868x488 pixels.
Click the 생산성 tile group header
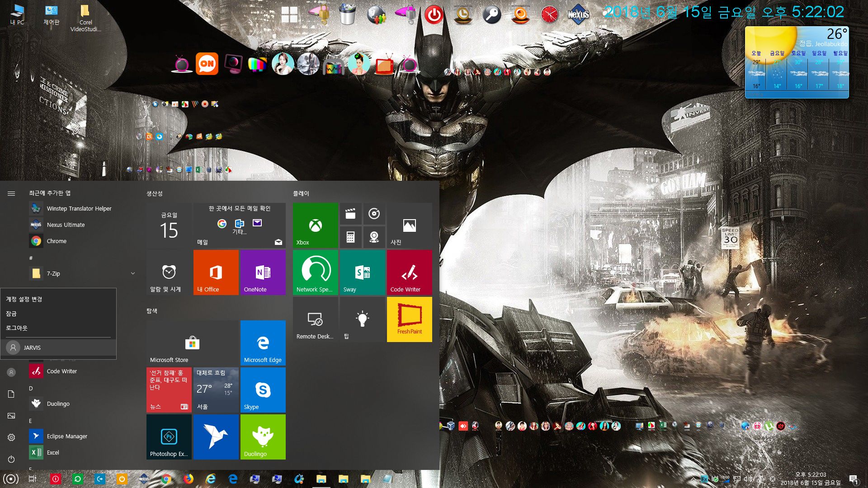pos(155,193)
